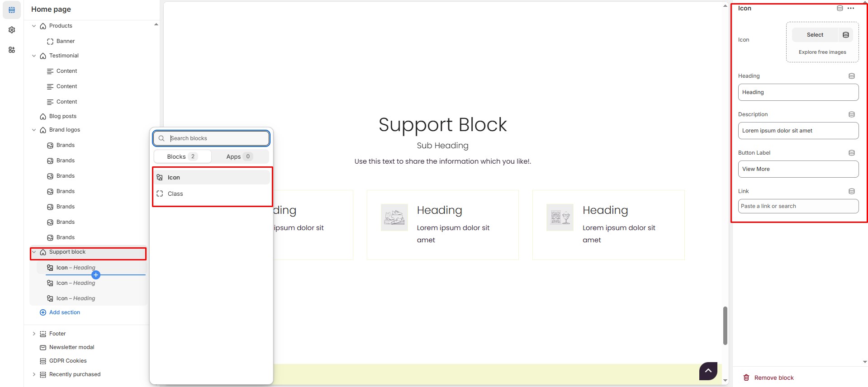Collapse the Support block section
The image size is (868, 387).
[34, 252]
